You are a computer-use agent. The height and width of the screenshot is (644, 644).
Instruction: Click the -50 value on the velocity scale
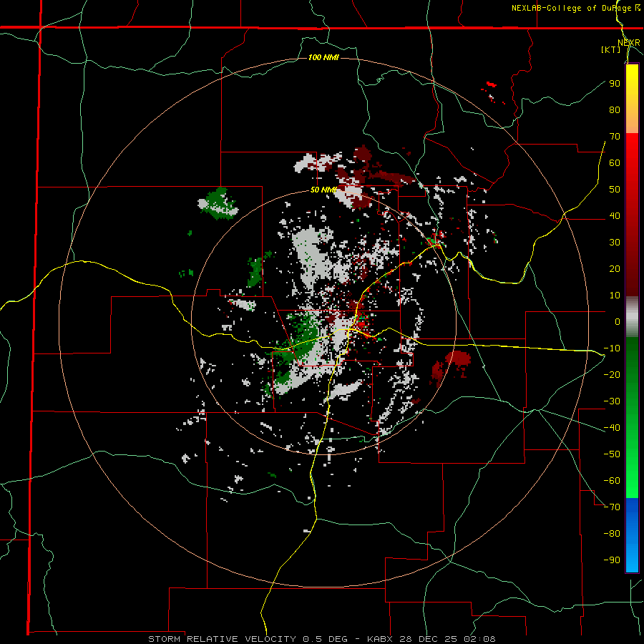(612, 454)
